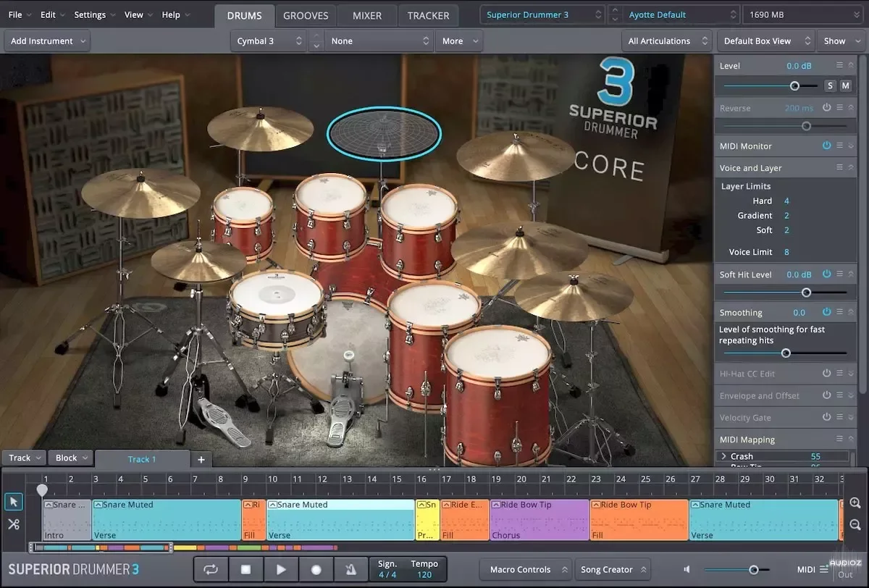Open the Velocity Gate menu icon
Image resolution: width=869 pixels, height=588 pixels.
[x=840, y=417]
